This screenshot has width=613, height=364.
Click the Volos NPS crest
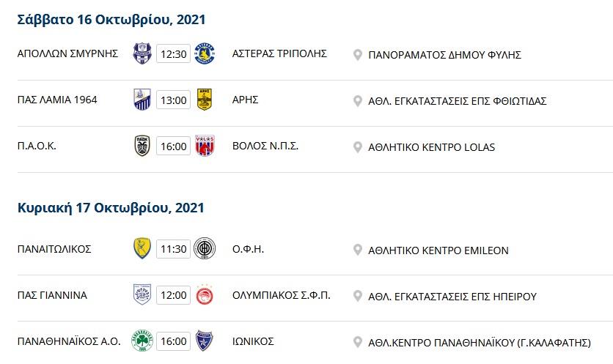point(205,146)
